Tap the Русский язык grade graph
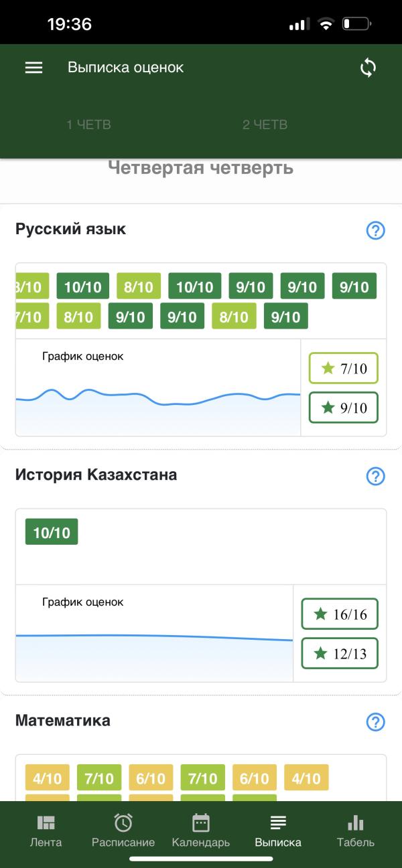This screenshot has height=868, width=402. [158, 388]
